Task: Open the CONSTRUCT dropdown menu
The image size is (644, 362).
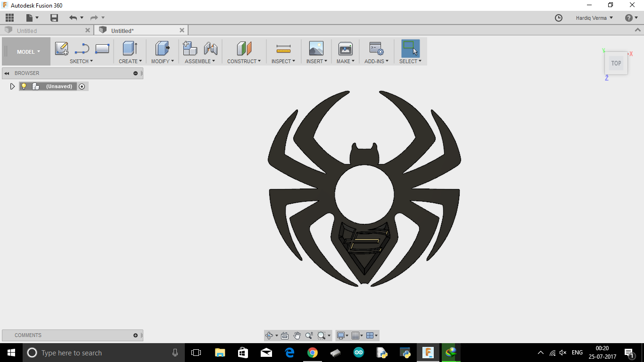Action: point(244,61)
